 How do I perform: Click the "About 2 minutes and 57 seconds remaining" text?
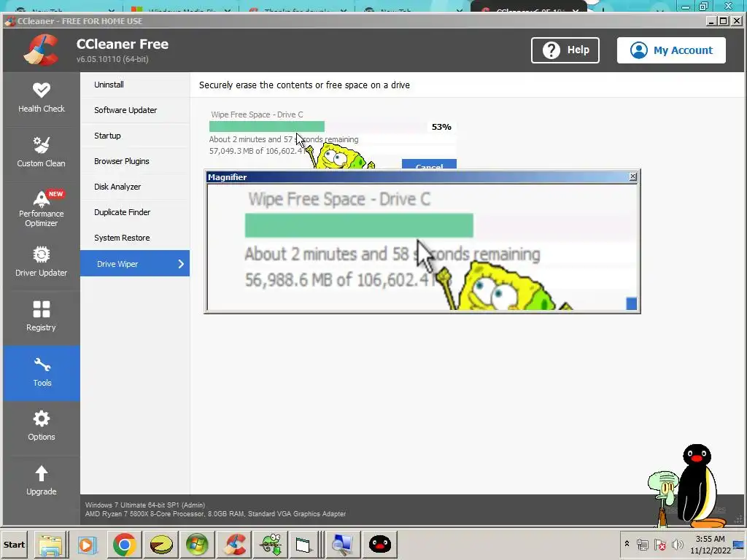point(284,139)
